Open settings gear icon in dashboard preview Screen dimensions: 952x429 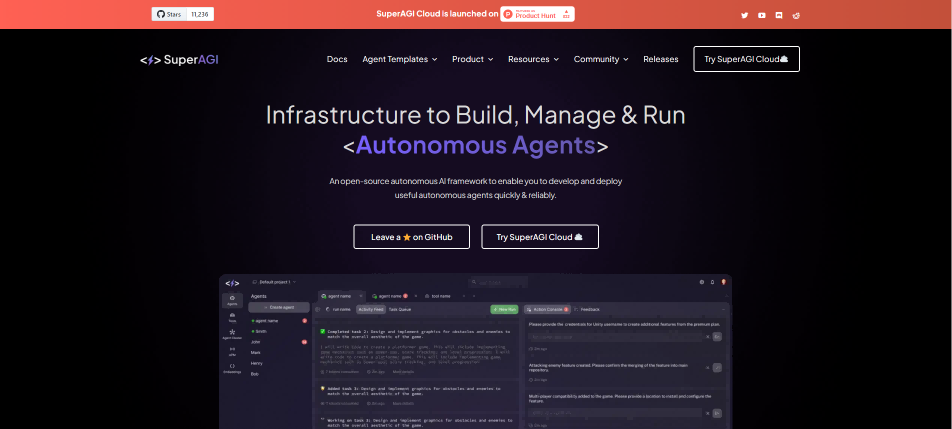tap(702, 282)
